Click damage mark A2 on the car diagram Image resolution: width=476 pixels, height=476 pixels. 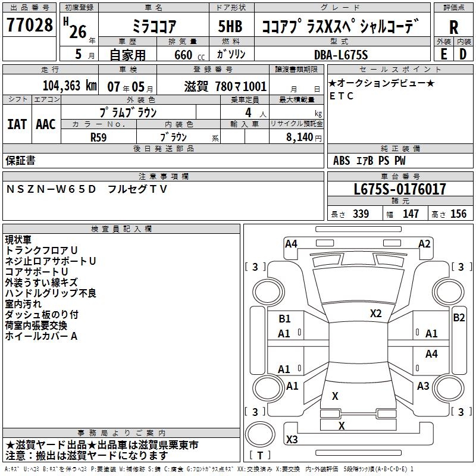pos(424,244)
